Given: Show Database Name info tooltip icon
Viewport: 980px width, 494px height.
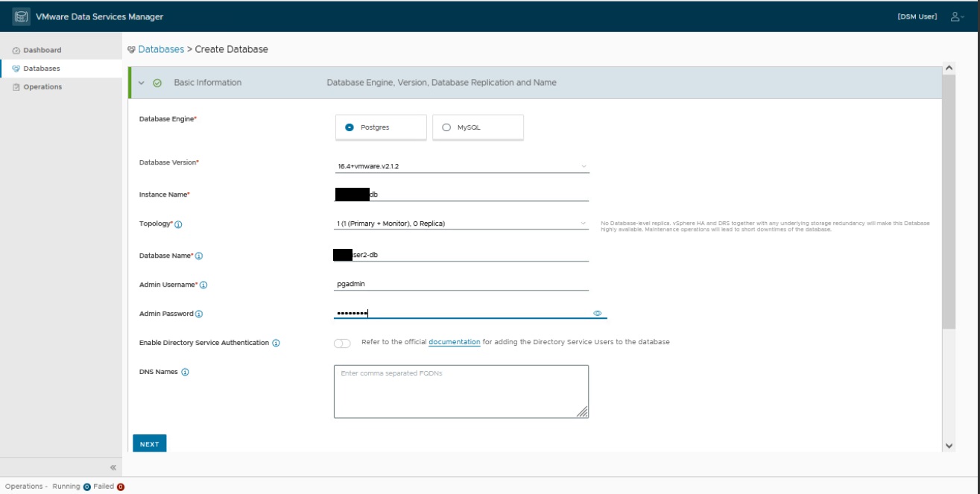Looking at the screenshot, I should (199, 256).
